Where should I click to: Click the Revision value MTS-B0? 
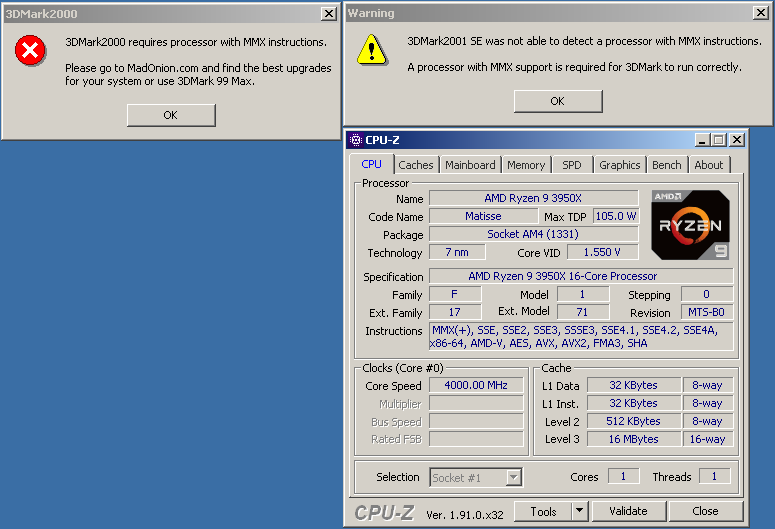click(x=707, y=312)
